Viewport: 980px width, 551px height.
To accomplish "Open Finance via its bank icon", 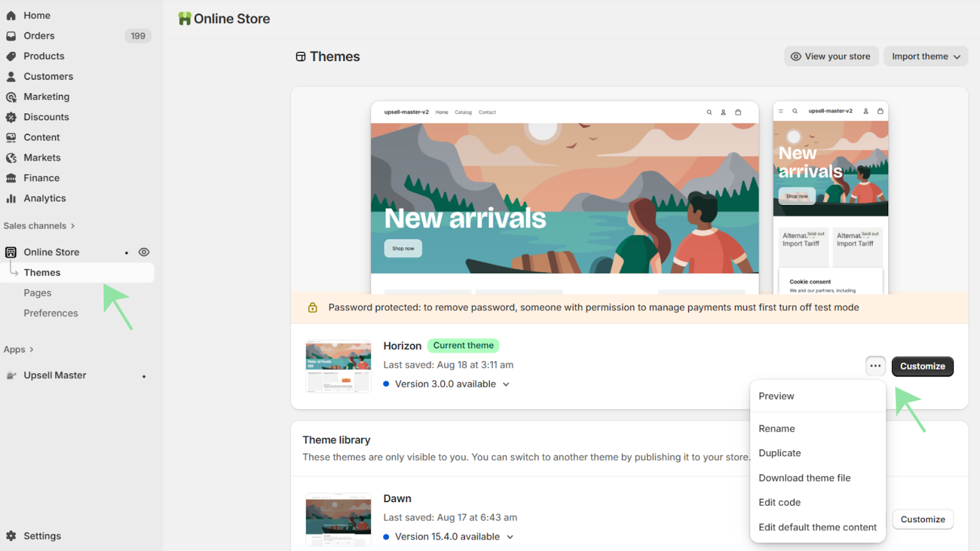I will point(11,178).
